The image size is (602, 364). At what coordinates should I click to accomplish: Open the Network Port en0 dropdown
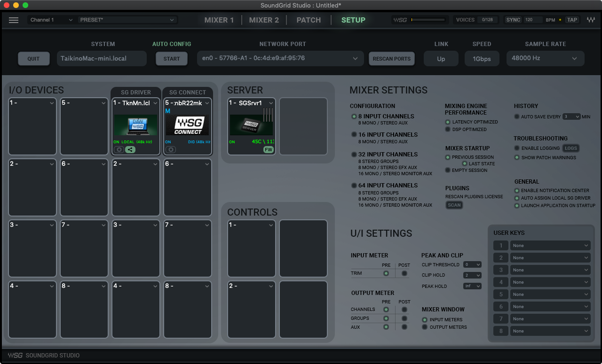(280, 59)
